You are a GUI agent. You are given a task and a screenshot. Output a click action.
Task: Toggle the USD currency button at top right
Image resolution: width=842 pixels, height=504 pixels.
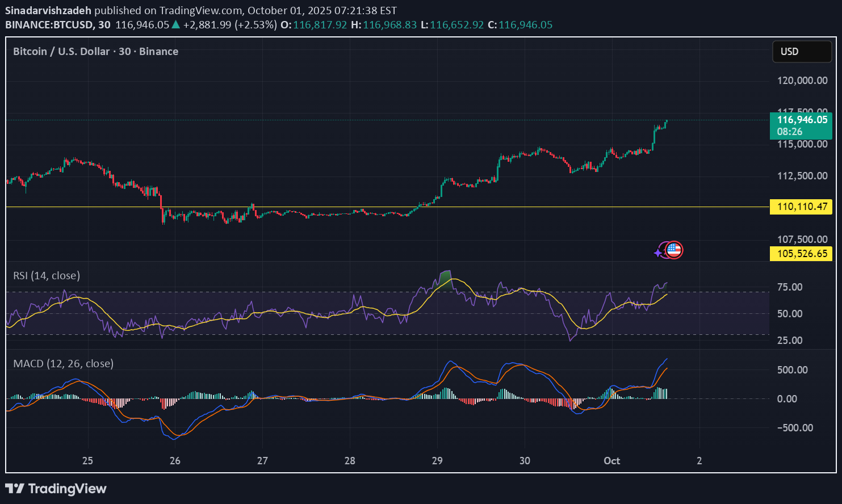[x=802, y=51]
